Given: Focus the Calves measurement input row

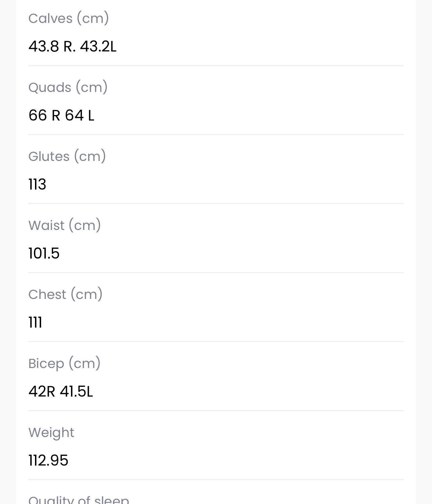Looking at the screenshot, I should [216, 46].
